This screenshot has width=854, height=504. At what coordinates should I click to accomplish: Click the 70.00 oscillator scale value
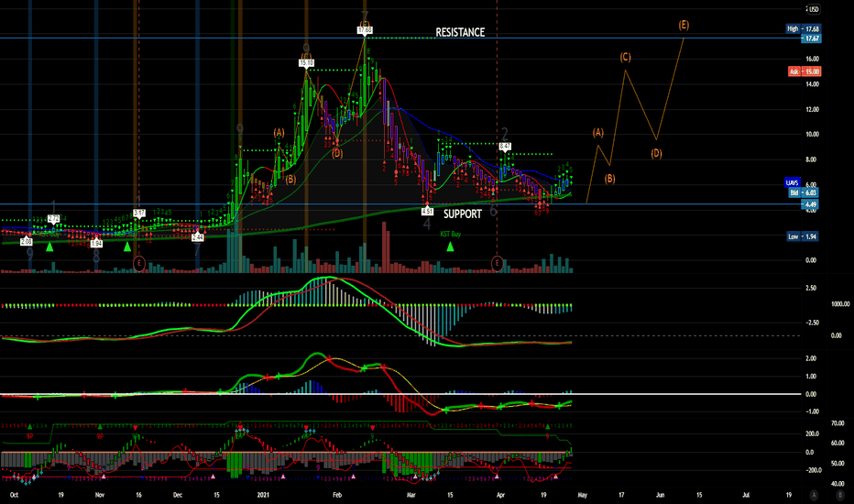coord(838,423)
